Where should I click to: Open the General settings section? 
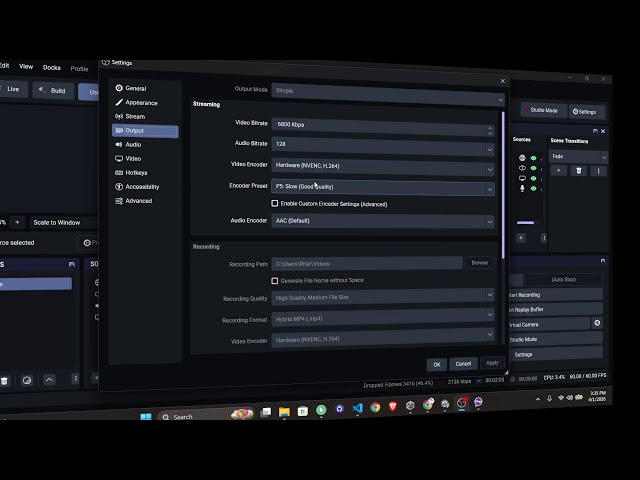pos(131,88)
